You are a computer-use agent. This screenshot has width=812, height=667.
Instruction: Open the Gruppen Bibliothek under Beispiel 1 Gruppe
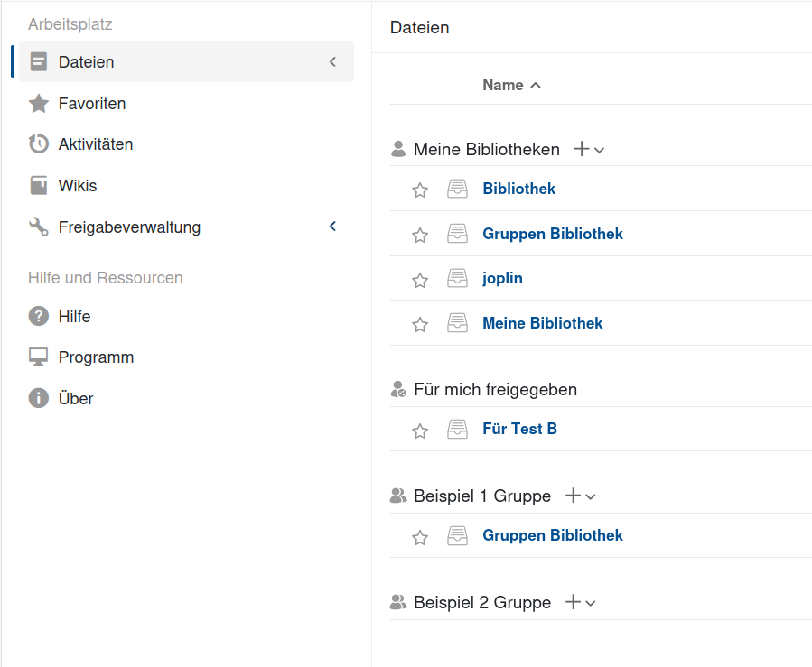tap(552, 535)
